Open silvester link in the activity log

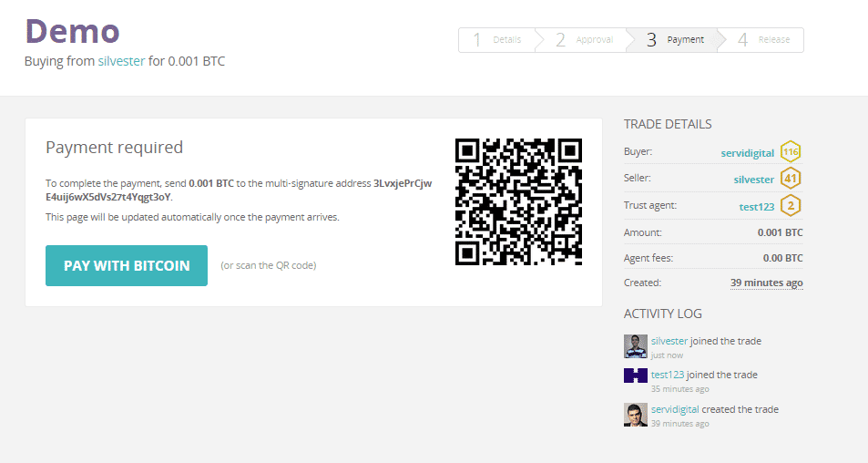(x=669, y=341)
